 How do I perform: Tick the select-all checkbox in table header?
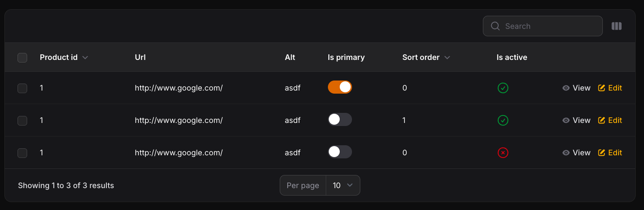tap(22, 58)
